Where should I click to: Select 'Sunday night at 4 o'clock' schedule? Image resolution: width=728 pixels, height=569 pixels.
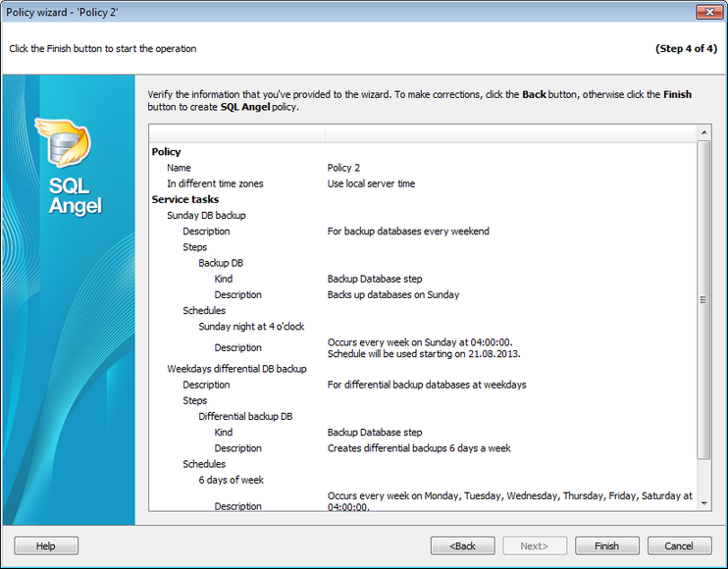click(x=423, y=327)
